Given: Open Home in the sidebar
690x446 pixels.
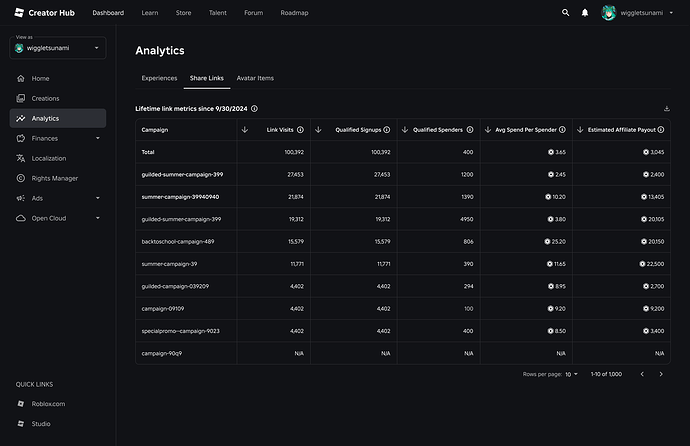Looking at the screenshot, I should click(40, 78).
